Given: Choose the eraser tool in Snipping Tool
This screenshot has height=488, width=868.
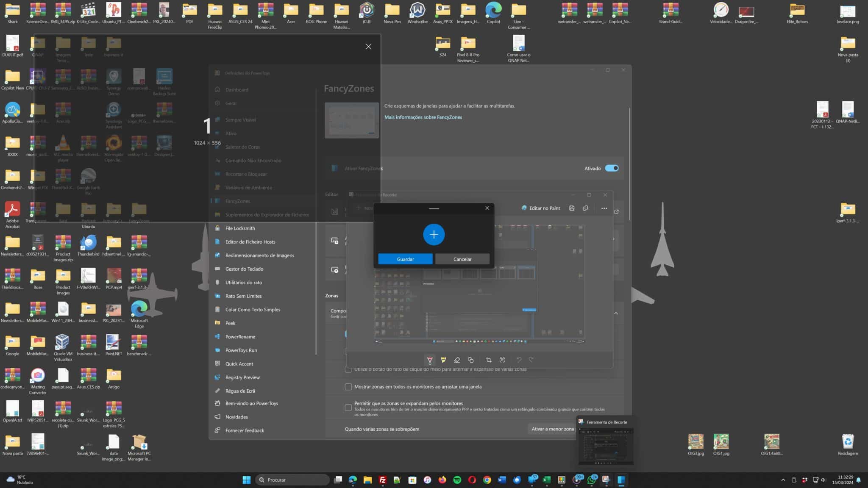Looking at the screenshot, I should (457, 360).
